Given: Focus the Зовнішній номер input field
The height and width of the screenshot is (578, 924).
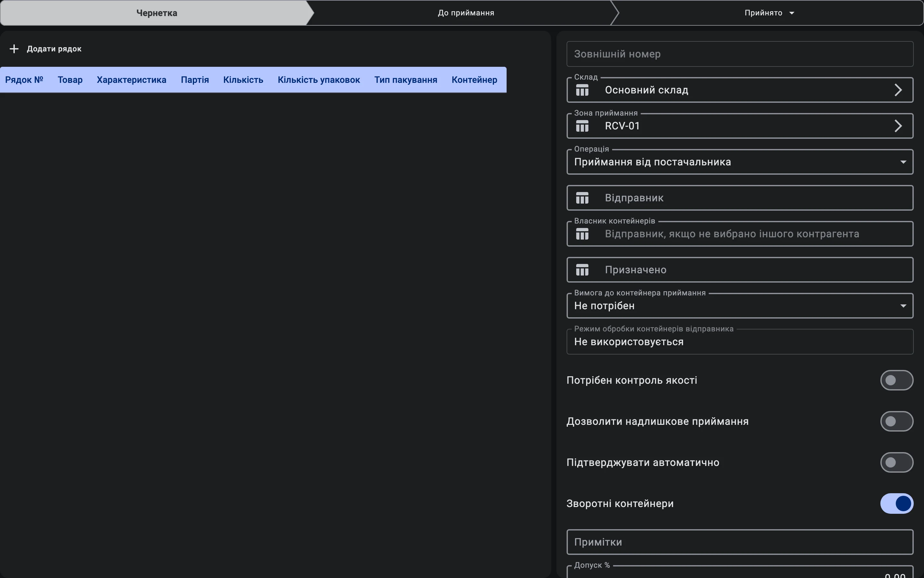Looking at the screenshot, I should tap(740, 54).
